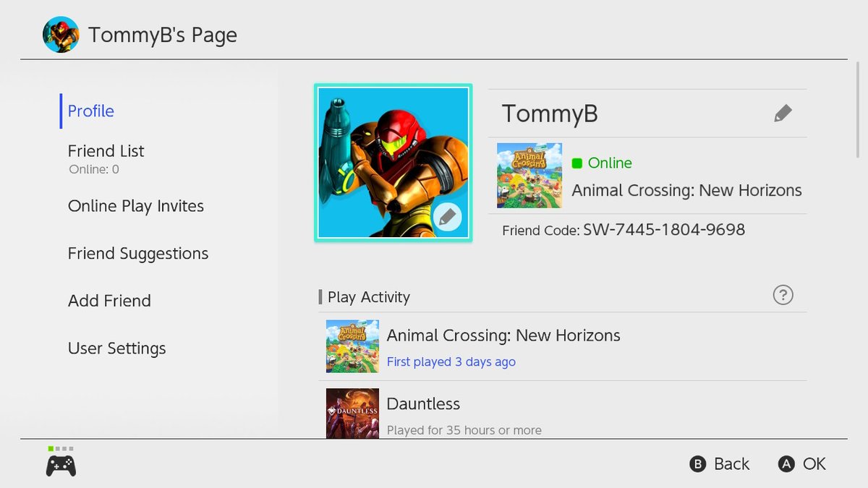Click the small avatar beside TommyB's Page title
Screen dimensions: 868x488
(x=61, y=35)
